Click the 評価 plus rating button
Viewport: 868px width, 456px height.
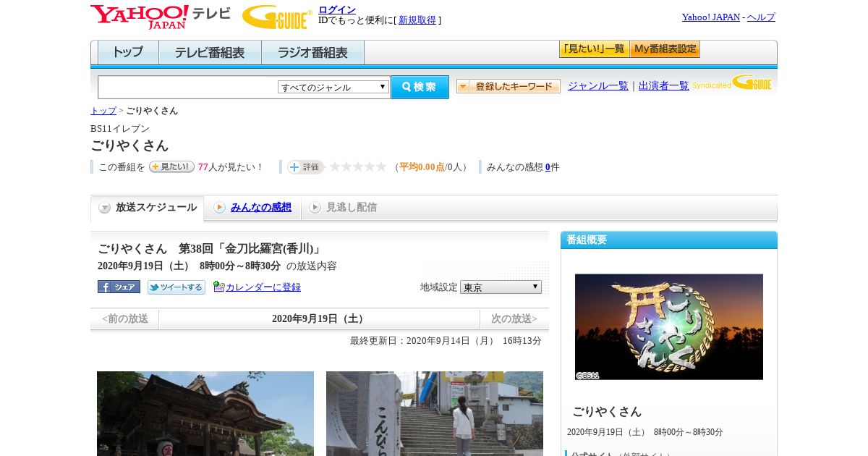[x=305, y=167]
